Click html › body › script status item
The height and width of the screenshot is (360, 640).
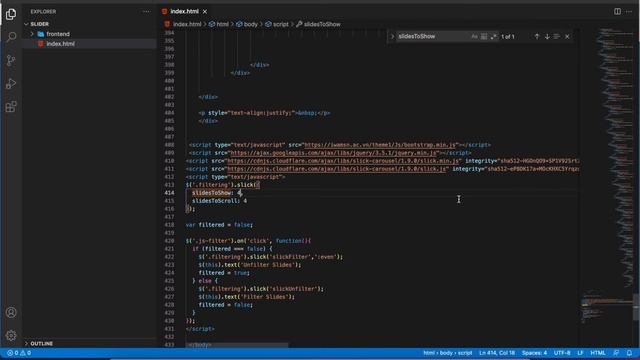[x=447, y=353]
